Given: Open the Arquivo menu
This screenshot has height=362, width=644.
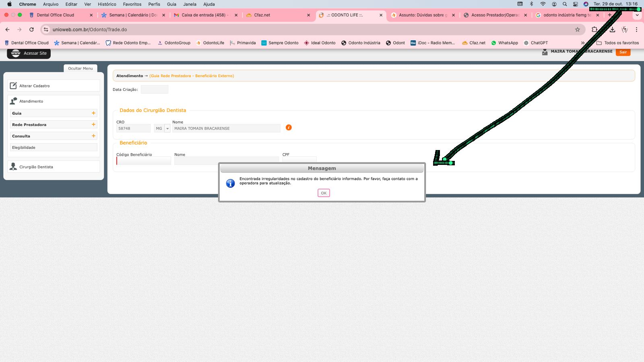Looking at the screenshot, I should [51, 4].
